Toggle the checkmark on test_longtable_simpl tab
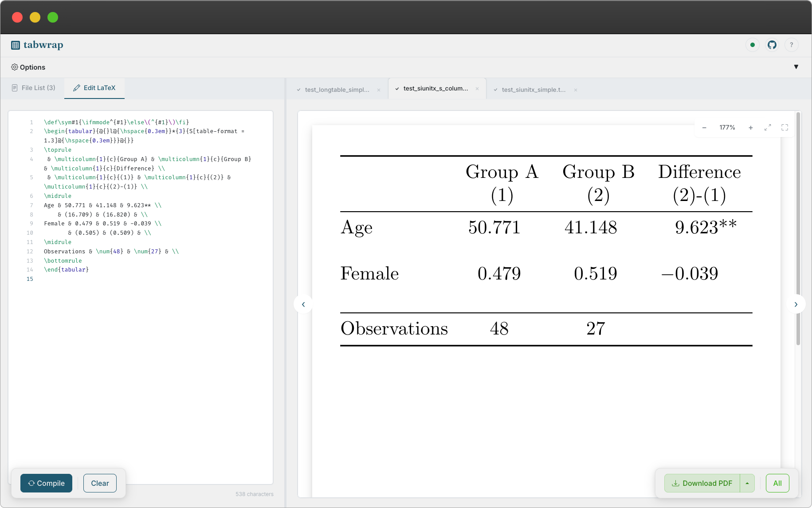The width and height of the screenshot is (812, 508). tap(298, 89)
